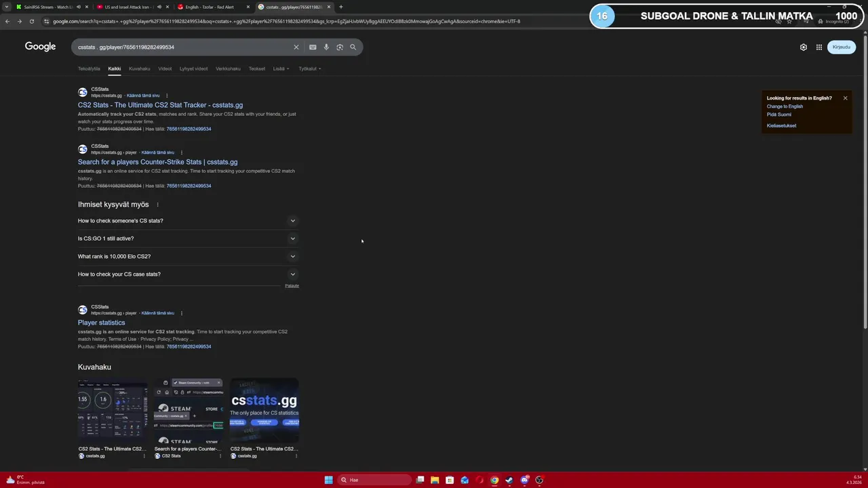The height and width of the screenshot is (488, 868).
Task: Open Steam from the taskbar
Action: click(509, 480)
